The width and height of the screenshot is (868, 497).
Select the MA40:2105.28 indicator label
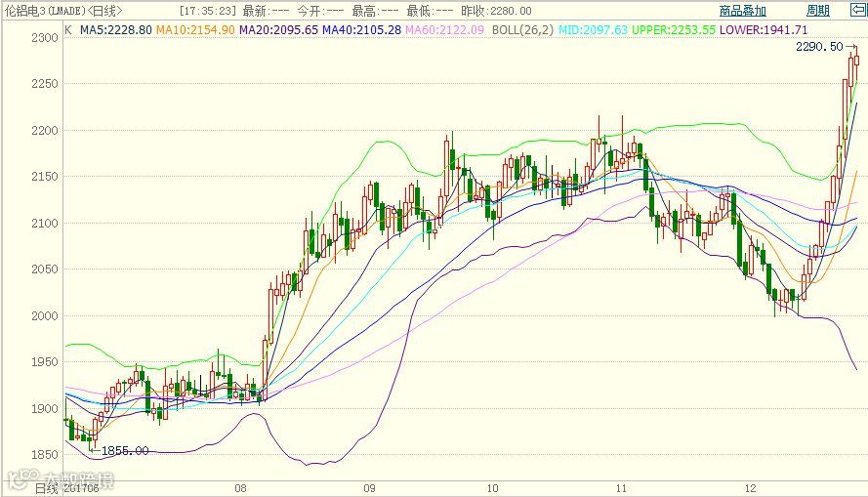click(x=361, y=29)
